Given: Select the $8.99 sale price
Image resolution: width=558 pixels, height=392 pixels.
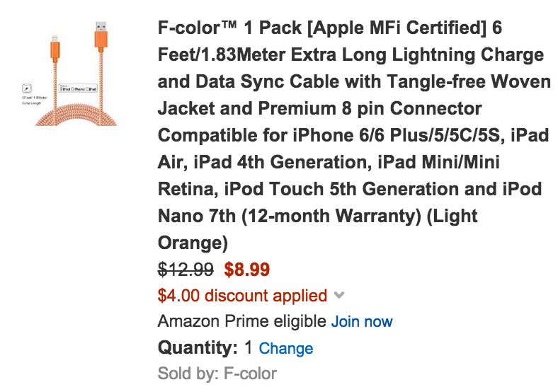Looking at the screenshot, I should [247, 270].
